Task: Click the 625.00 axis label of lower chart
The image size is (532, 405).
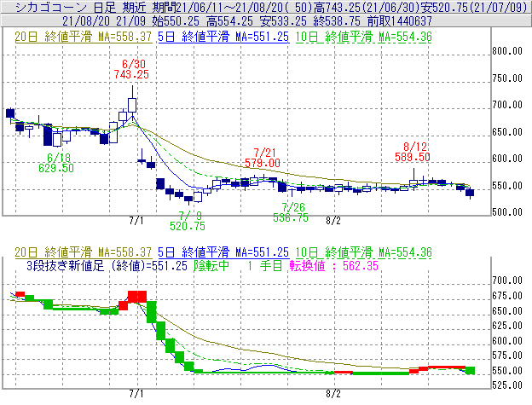Action: (507, 326)
